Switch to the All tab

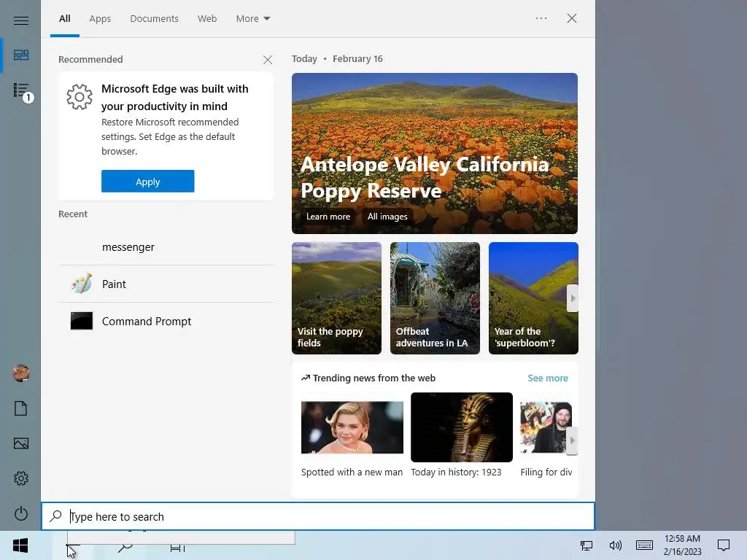(65, 18)
